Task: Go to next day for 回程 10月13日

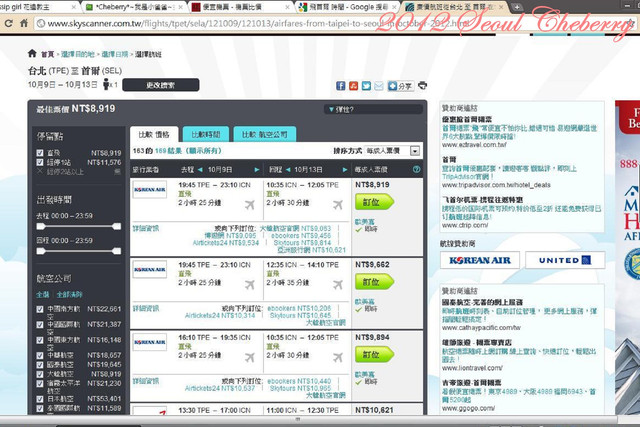Action: pyautogui.click(x=345, y=169)
